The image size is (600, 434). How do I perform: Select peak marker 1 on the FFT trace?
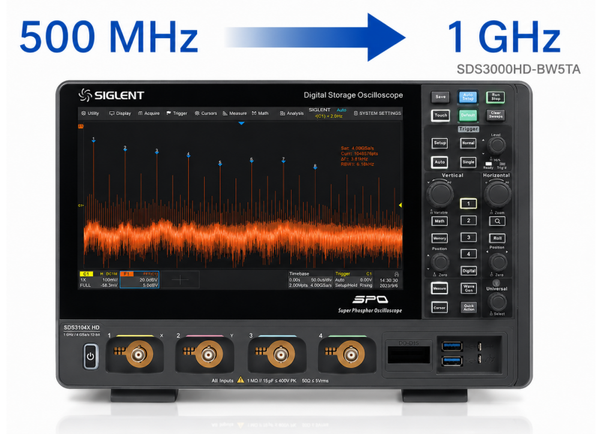pyautogui.click(x=93, y=140)
